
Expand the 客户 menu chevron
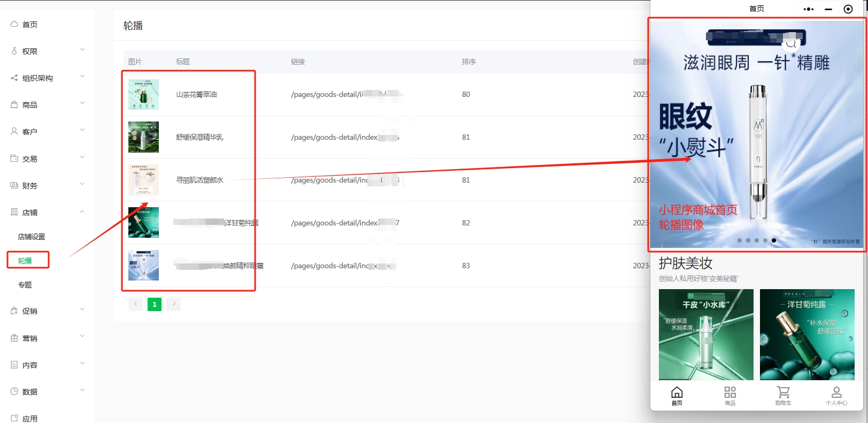coord(82,130)
